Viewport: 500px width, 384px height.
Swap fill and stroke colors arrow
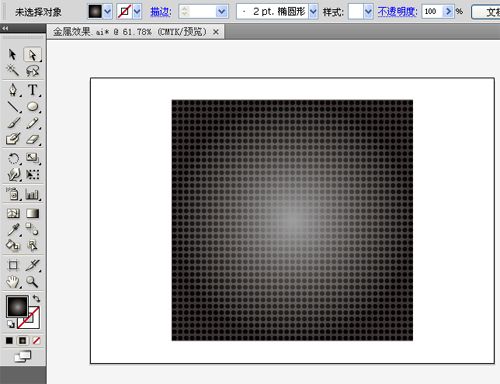click(x=36, y=298)
